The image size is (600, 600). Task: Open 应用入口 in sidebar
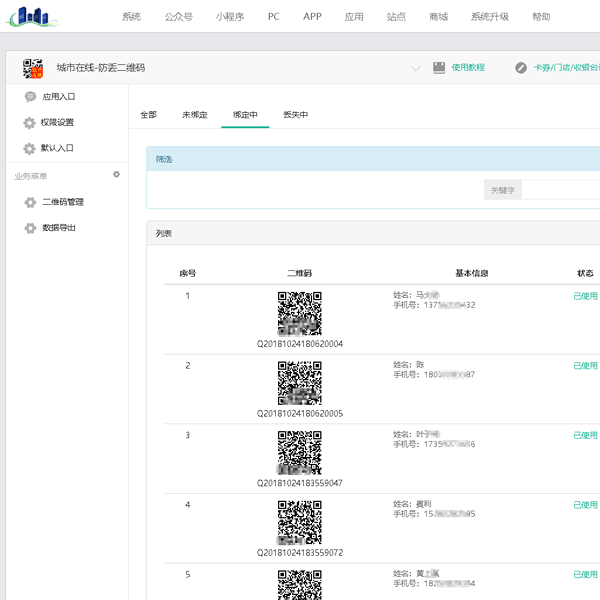coord(59,97)
